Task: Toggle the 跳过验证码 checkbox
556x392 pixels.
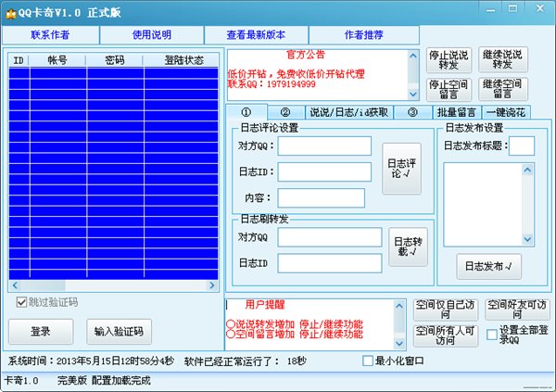Action: 21,302
